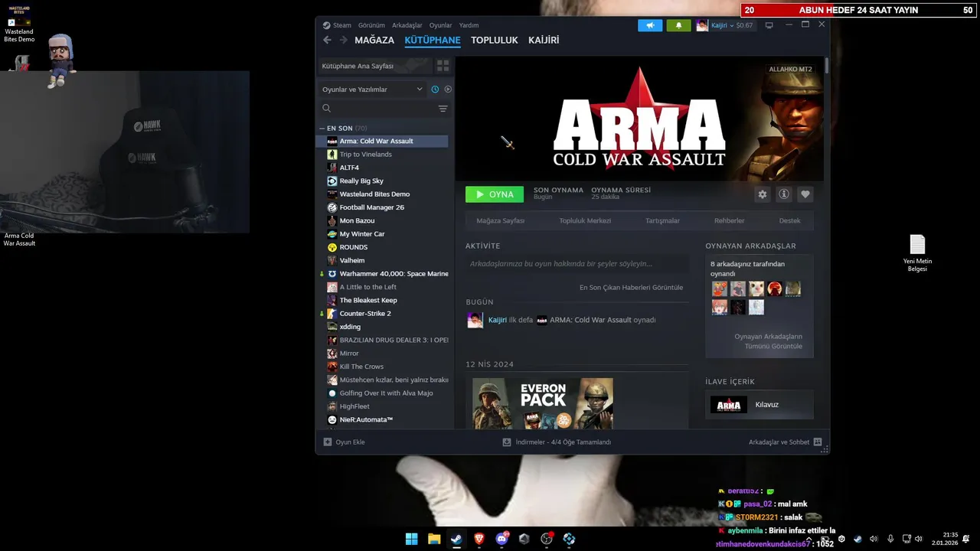Open Discord from the taskbar
980x551 pixels.
(502, 539)
